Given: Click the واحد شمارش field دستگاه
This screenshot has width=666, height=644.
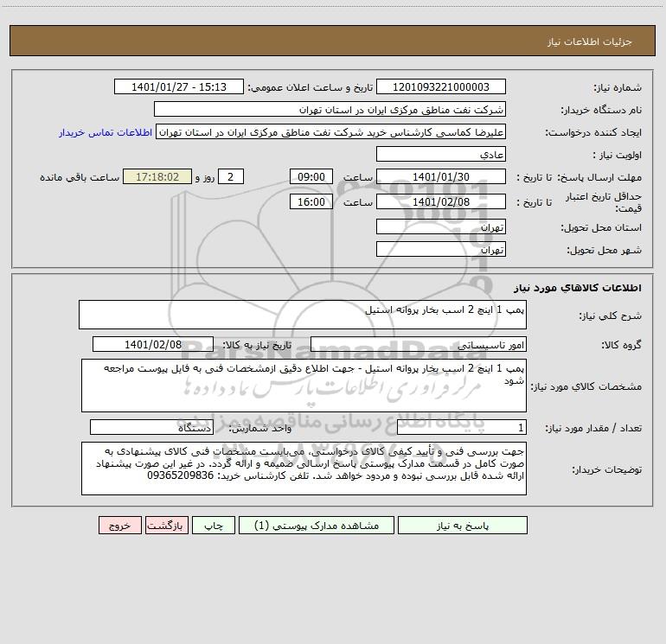Looking at the screenshot, I should click(151, 428).
